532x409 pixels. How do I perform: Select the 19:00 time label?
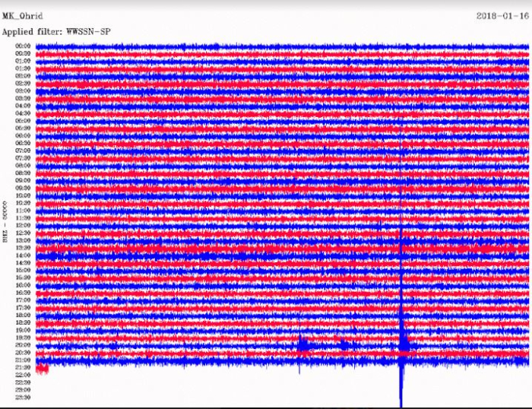[x=23, y=330]
